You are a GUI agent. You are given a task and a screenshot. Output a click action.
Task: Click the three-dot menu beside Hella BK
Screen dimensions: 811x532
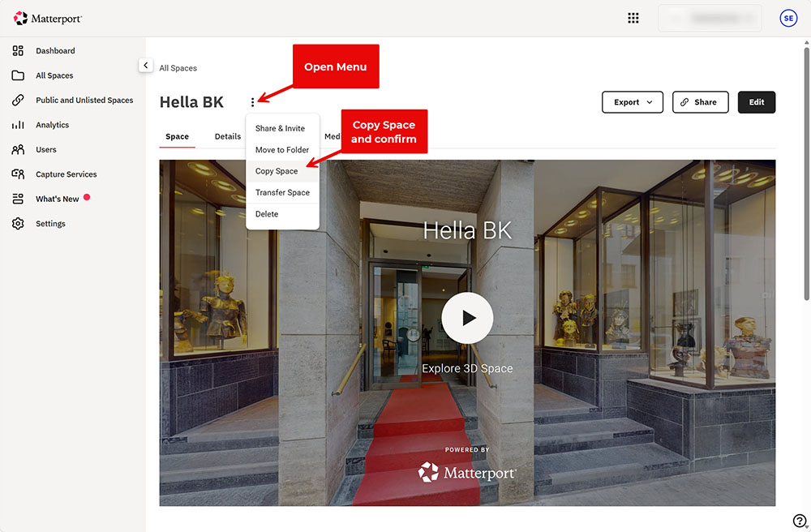click(x=252, y=102)
